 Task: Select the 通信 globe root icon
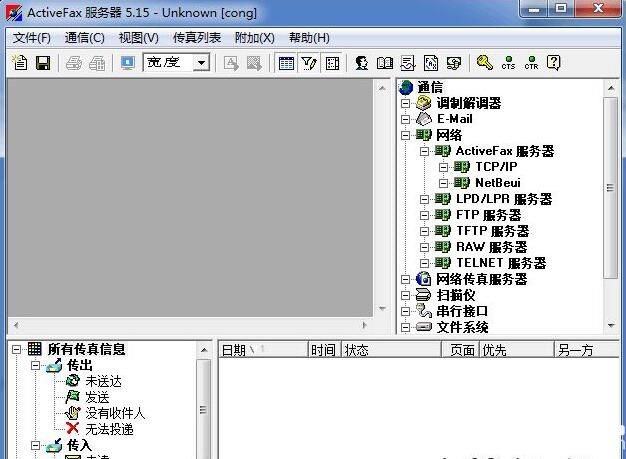tap(406, 87)
